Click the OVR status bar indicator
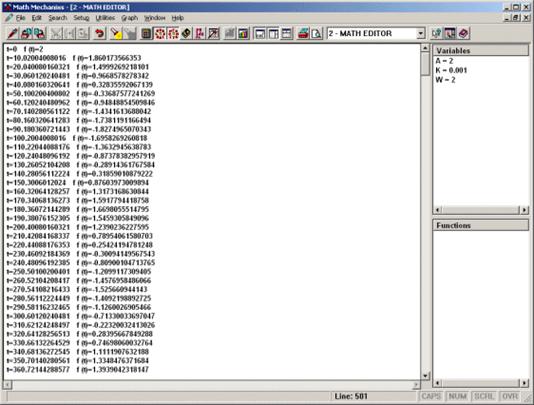This screenshot has width=534, height=405. [x=510, y=396]
